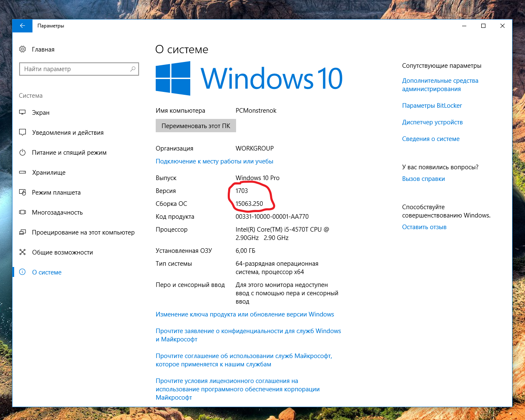Close the Параметры window
The height and width of the screenshot is (420, 525).
[503, 26]
